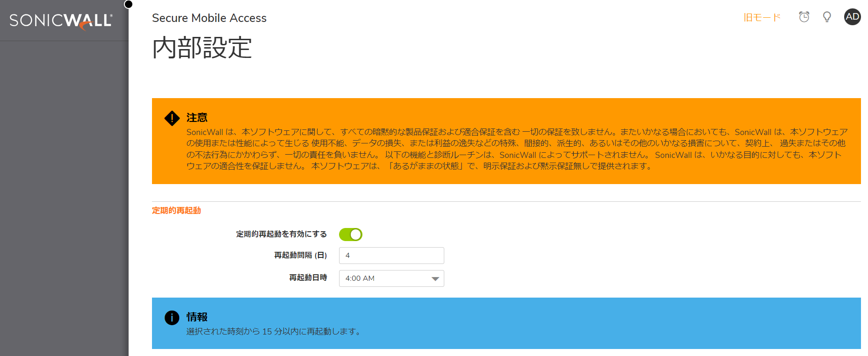Click the 再起動間隔 (日) input field

391,256
